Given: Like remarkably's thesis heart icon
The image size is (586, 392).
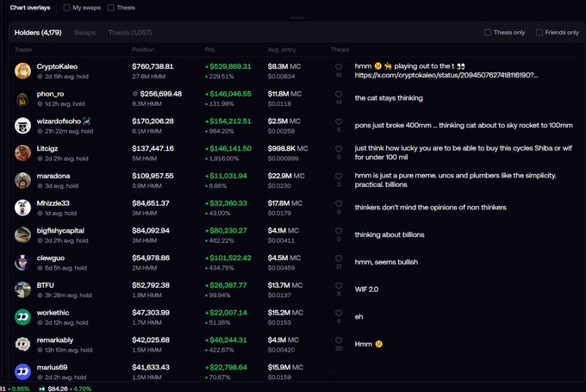Looking at the screenshot, I should [339, 340].
